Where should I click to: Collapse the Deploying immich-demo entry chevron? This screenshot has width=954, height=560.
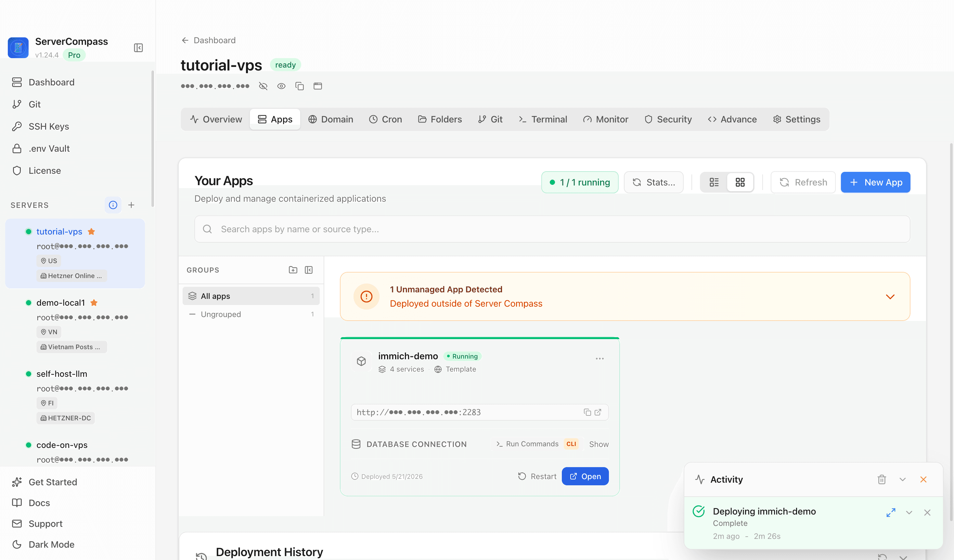click(909, 513)
